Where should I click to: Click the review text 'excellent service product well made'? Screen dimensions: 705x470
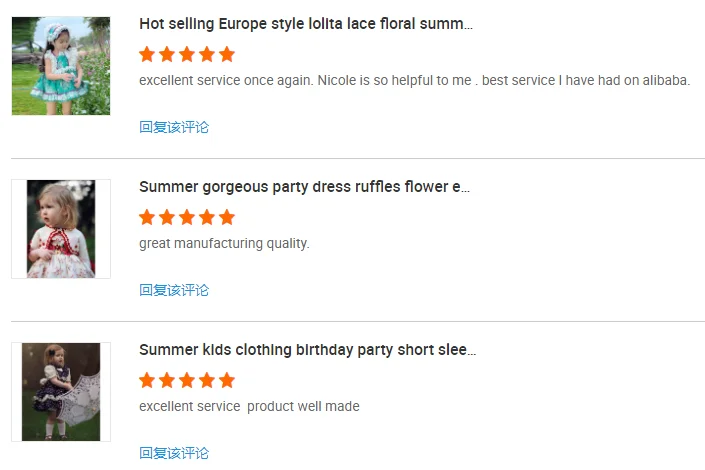249,406
